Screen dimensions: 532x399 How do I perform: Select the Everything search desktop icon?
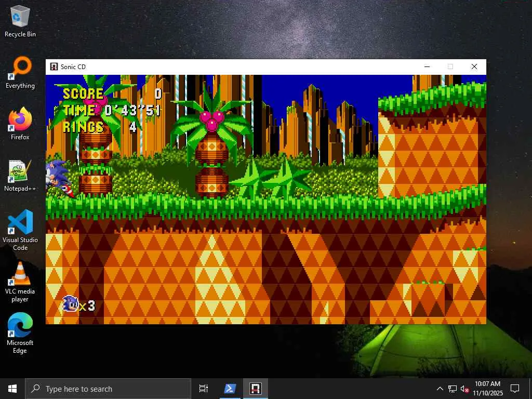point(20,73)
